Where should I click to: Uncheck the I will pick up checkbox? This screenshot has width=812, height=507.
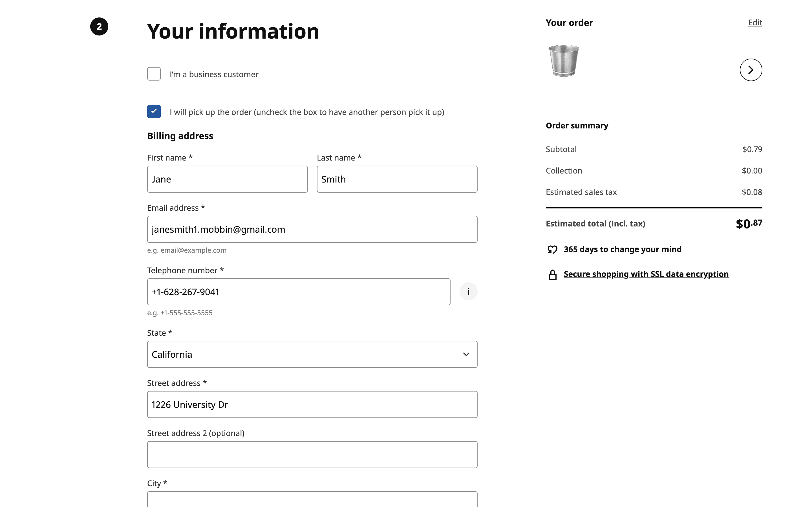point(154,112)
